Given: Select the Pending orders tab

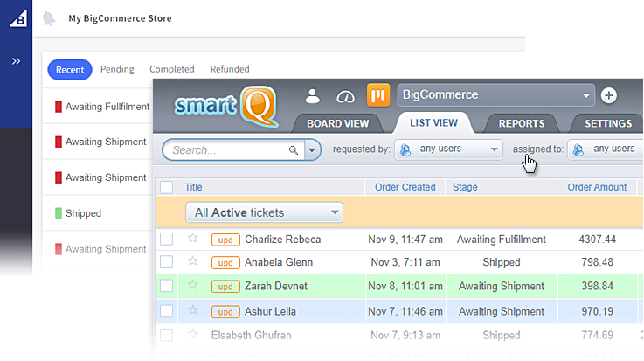Looking at the screenshot, I should [117, 69].
